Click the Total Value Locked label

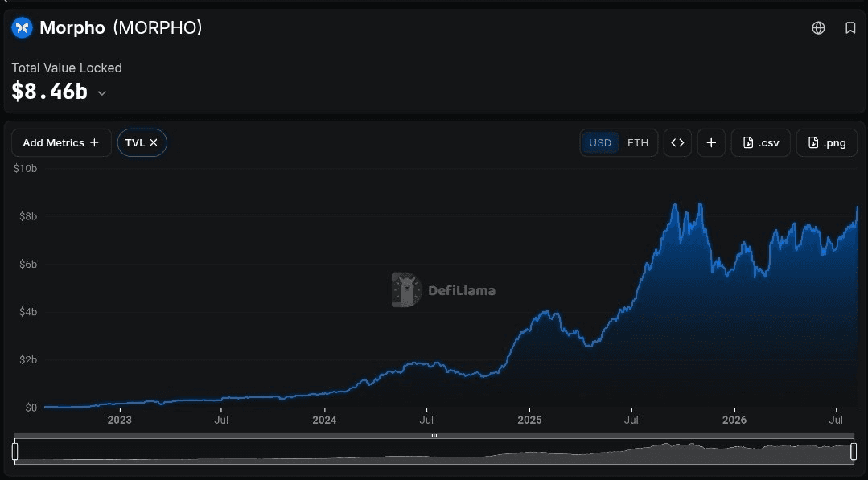67,68
